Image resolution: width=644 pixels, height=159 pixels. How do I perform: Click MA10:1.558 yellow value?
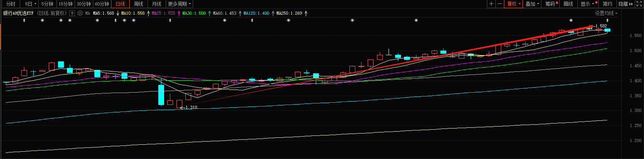coord(133,13)
